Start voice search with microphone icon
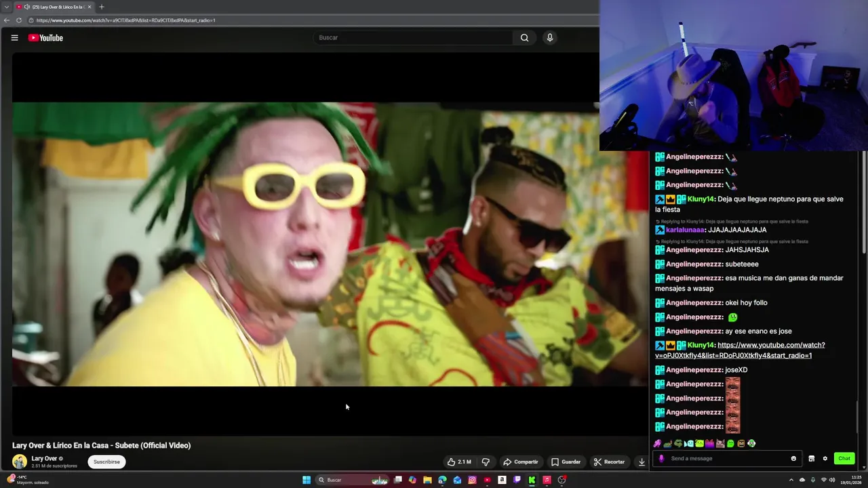Viewport: 868px width, 488px height. point(550,37)
